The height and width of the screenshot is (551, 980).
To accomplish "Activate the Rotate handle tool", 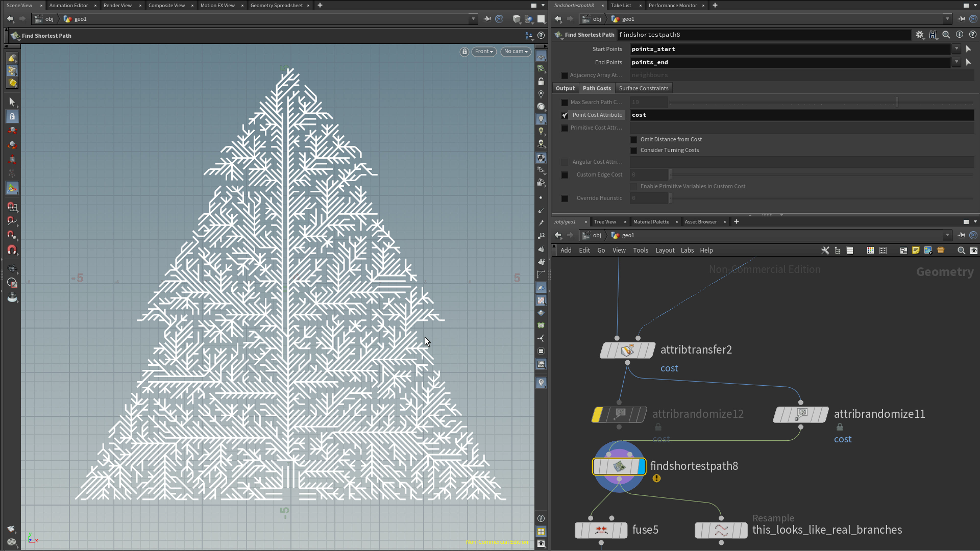I will (x=12, y=145).
